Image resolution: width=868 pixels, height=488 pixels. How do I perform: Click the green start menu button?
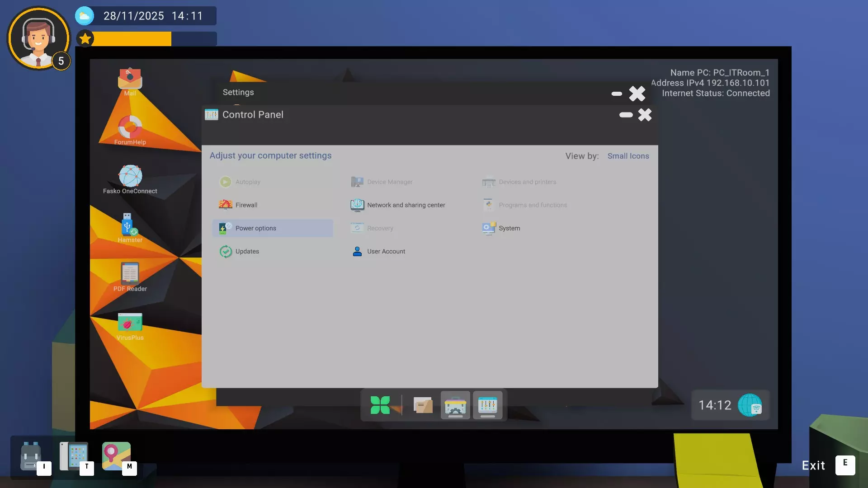pyautogui.click(x=380, y=405)
